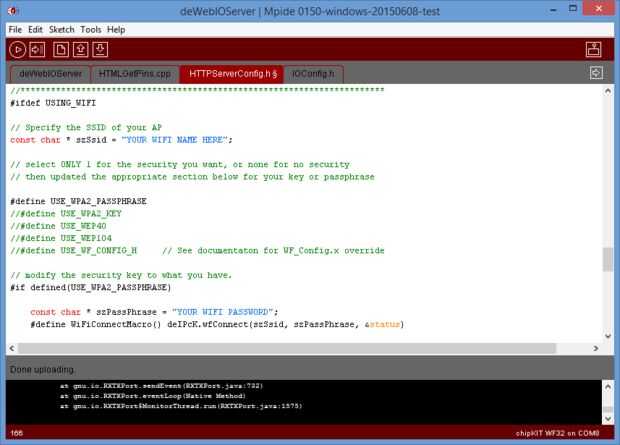Click the "Done uploading" status message
The width and height of the screenshot is (620, 445).
coord(42,370)
